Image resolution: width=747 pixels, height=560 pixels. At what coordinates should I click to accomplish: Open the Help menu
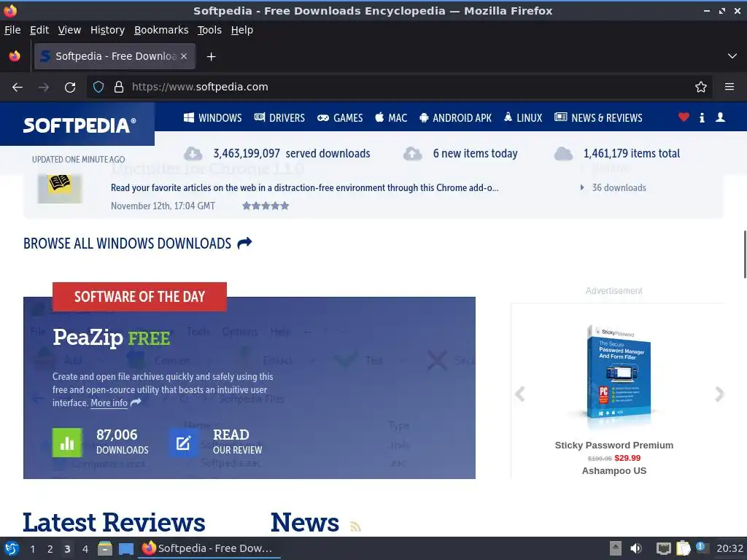point(242,30)
